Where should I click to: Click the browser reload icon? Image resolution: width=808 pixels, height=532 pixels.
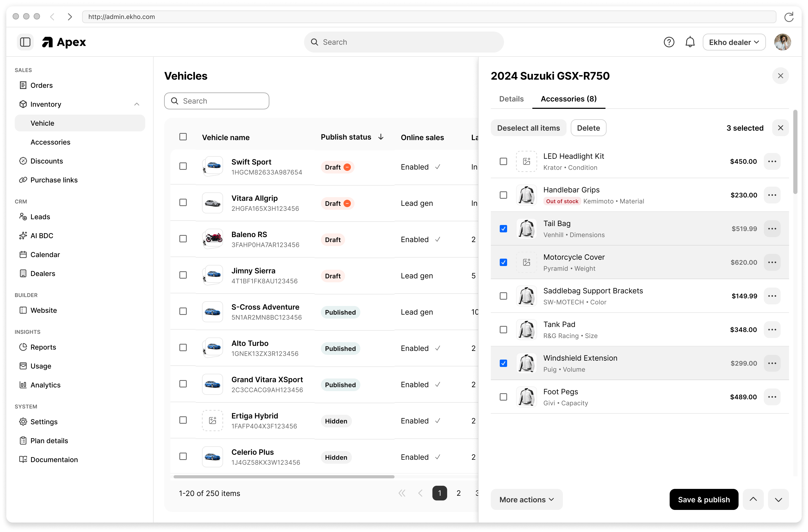[789, 17]
